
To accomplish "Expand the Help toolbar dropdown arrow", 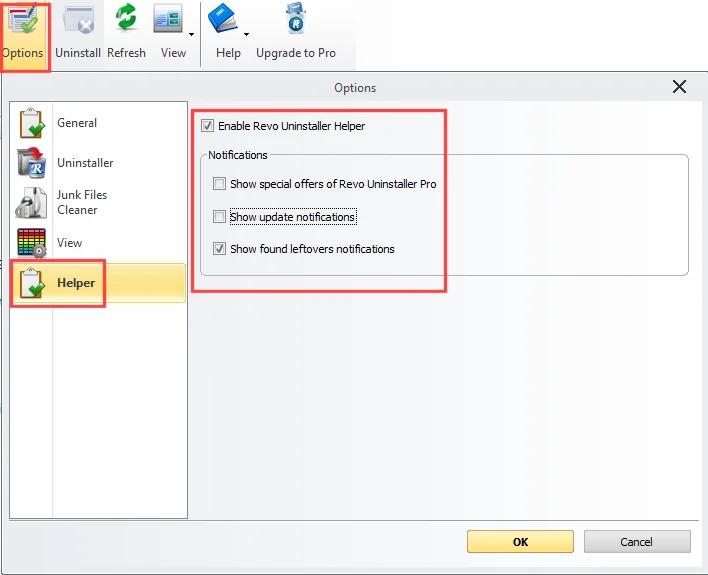I will coord(247,34).
